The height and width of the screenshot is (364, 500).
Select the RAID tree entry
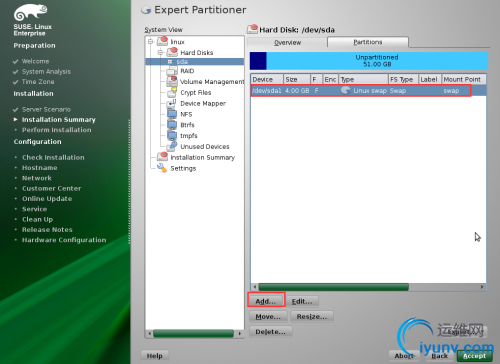pos(187,71)
